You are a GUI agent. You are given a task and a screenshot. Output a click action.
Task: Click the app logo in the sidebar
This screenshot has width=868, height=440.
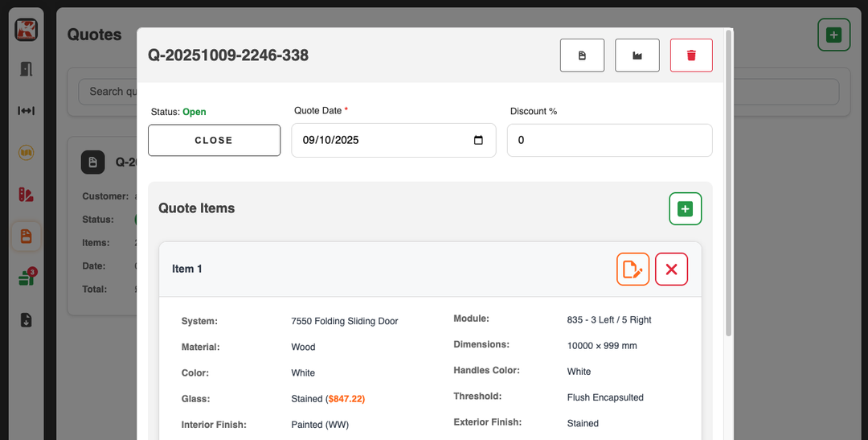(26, 30)
